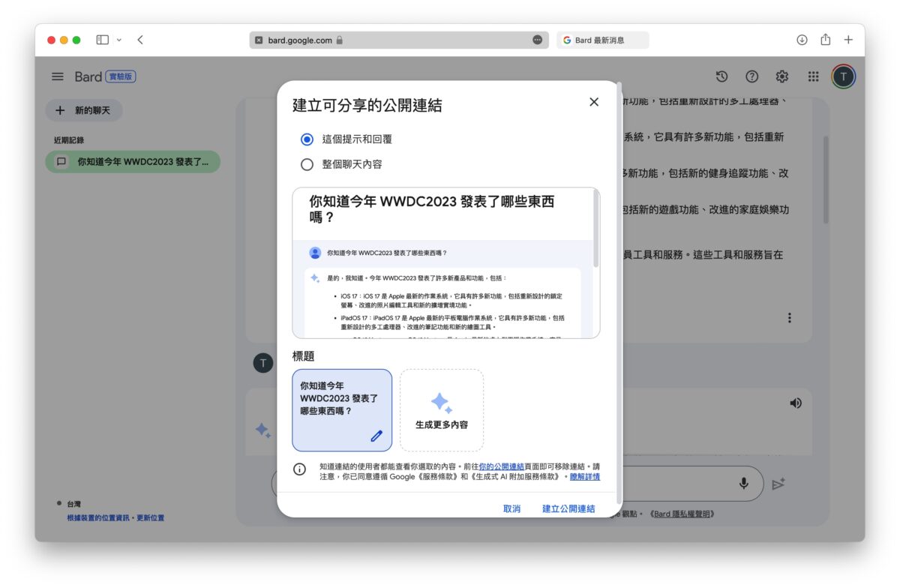Click the pencil edit icon on title card
Image resolution: width=900 pixels, height=588 pixels.
click(x=376, y=435)
